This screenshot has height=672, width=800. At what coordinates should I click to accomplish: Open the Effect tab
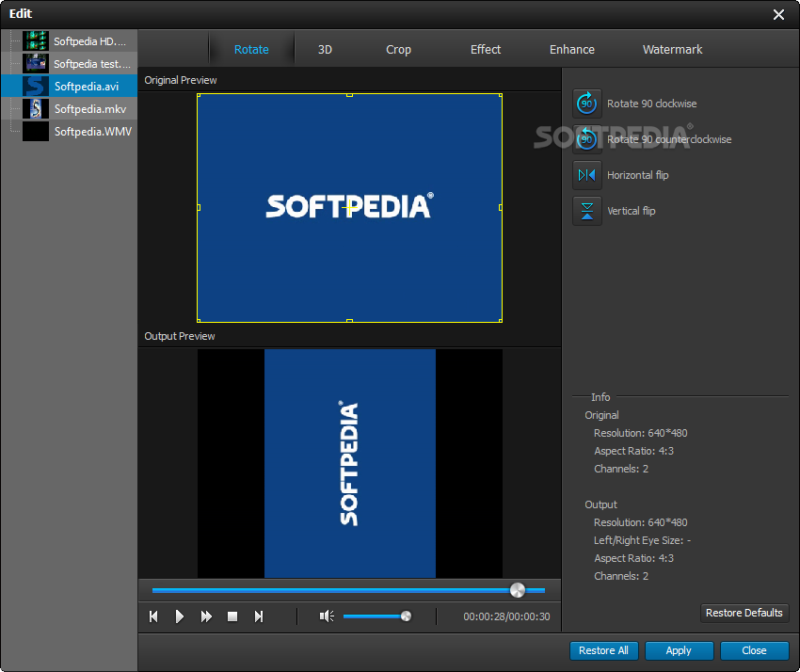486,49
